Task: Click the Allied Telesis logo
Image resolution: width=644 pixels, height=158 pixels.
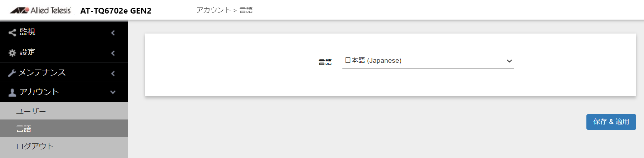Action: (x=40, y=10)
